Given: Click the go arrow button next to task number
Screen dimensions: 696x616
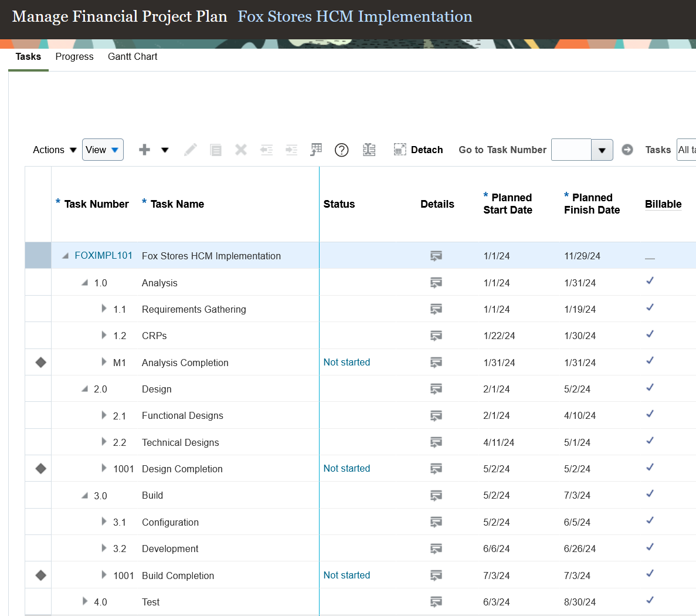Looking at the screenshot, I should tap(627, 150).
